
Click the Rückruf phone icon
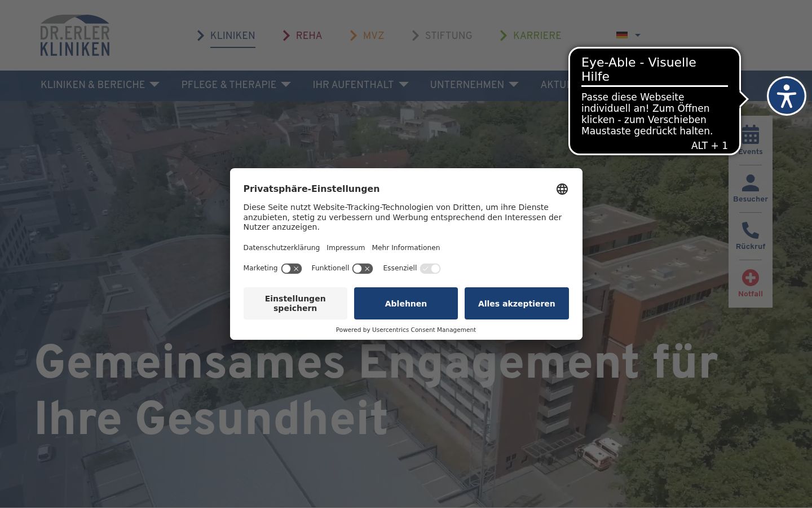[750, 230]
